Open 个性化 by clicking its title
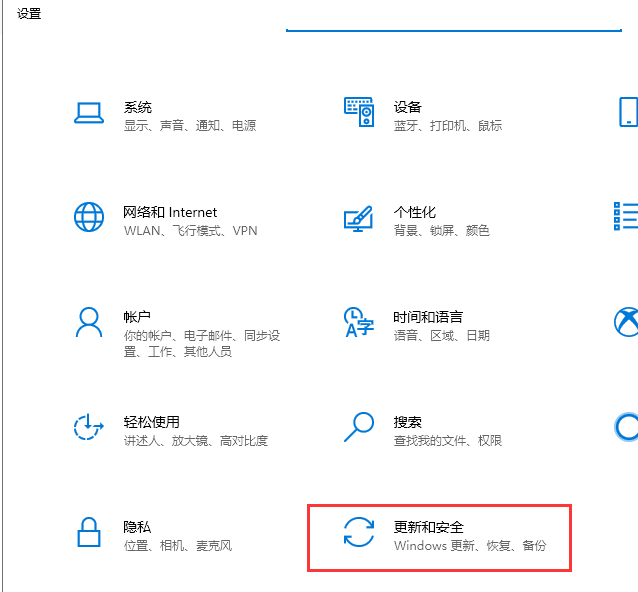 (x=415, y=212)
